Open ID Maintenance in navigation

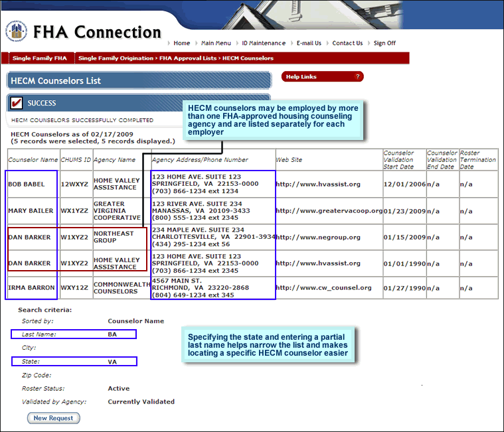(x=264, y=43)
